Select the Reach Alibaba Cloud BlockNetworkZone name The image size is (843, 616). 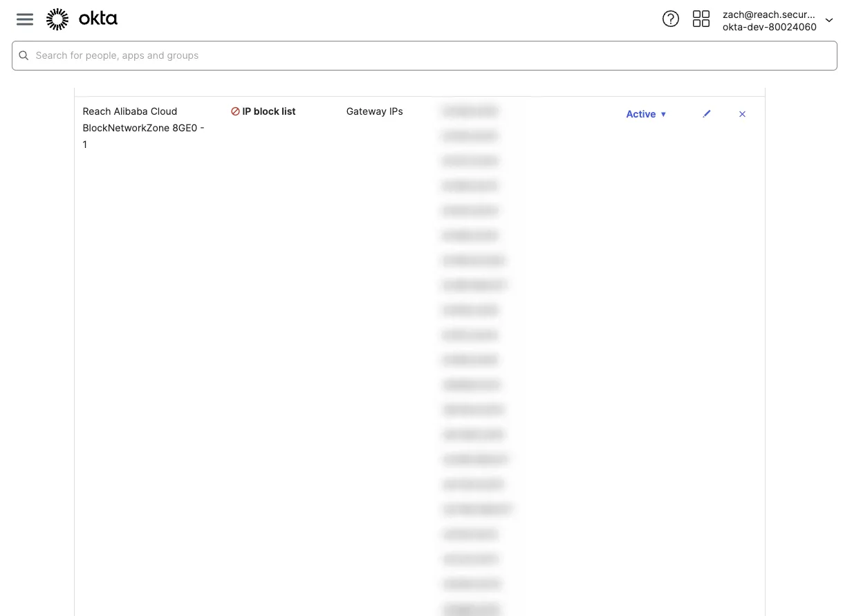click(143, 128)
